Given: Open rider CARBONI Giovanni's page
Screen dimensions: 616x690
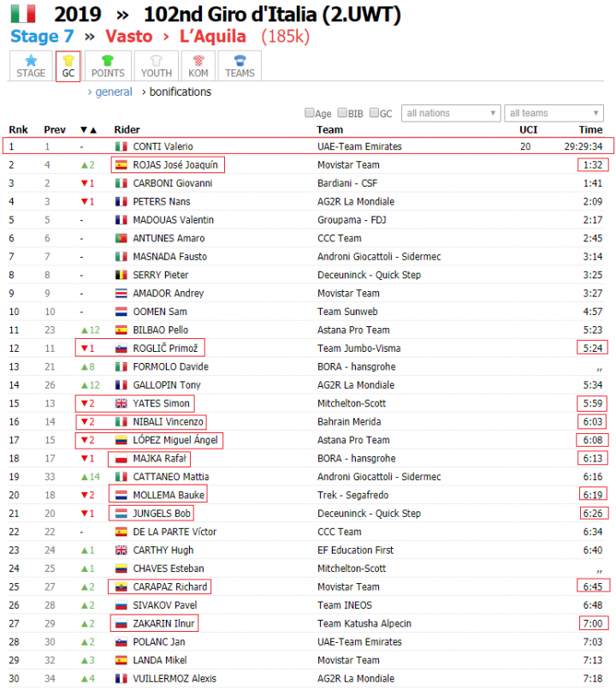Looking at the screenshot, I should pos(173,183).
